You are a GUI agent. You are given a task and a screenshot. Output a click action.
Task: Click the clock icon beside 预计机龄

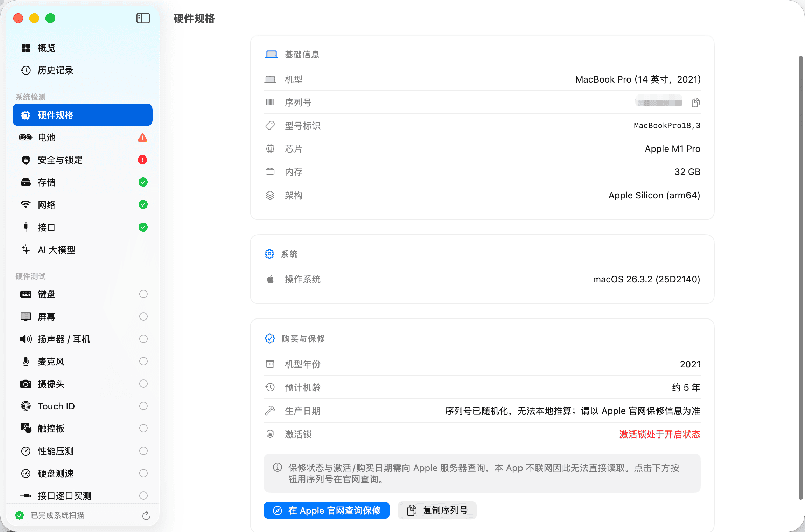click(270, 387)
